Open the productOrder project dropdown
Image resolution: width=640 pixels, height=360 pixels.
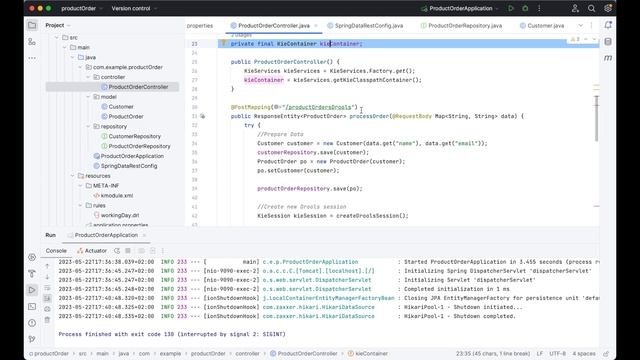[x=82, y=8]
